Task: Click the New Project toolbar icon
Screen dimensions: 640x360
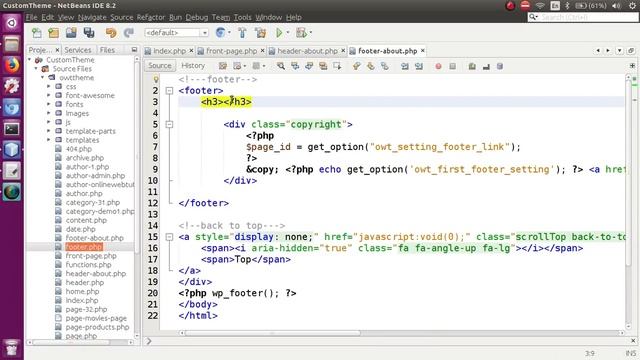Action: pyautogui.click(x=53, y=33)
